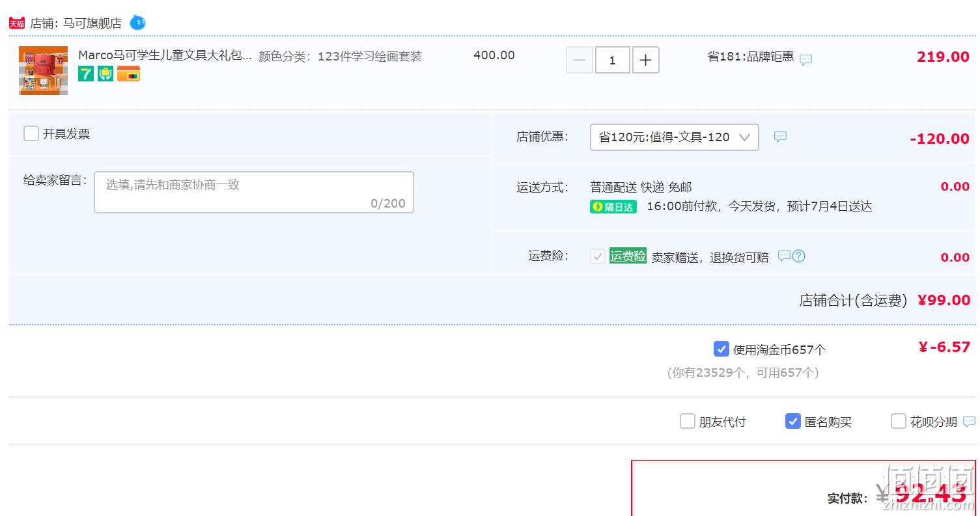Click the green 运费险 label badge

click(628, 256)
